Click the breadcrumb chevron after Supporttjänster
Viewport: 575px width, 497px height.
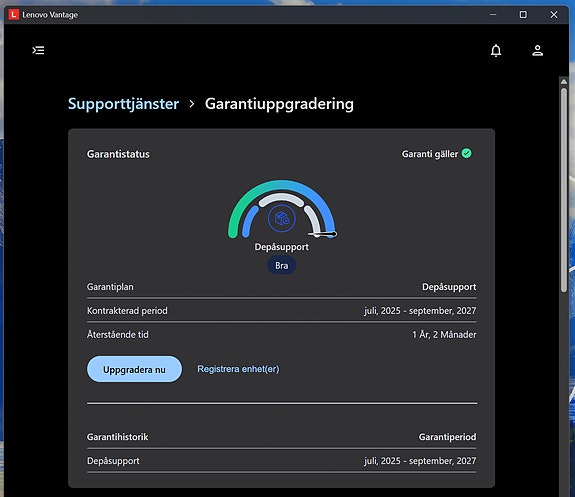click(192, 104)
